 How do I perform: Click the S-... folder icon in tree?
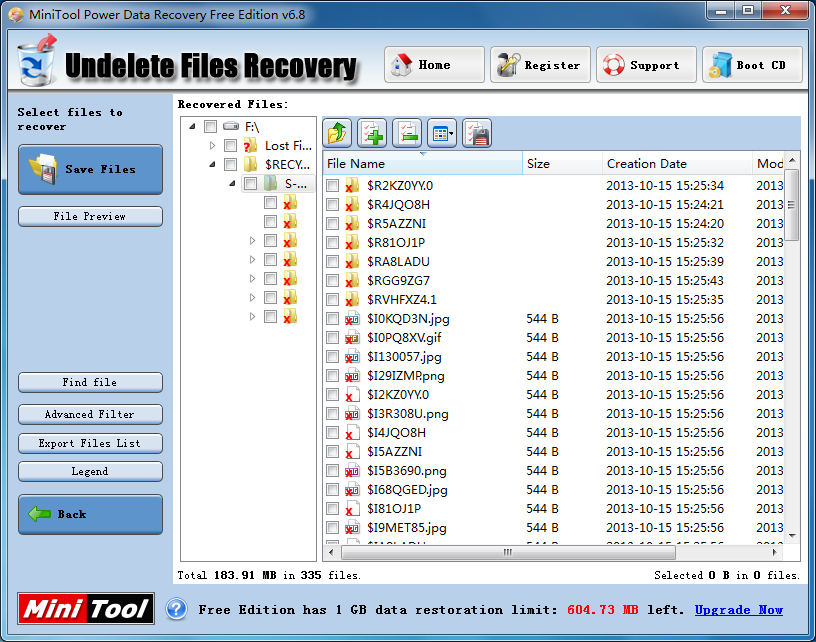click(270, 183)
